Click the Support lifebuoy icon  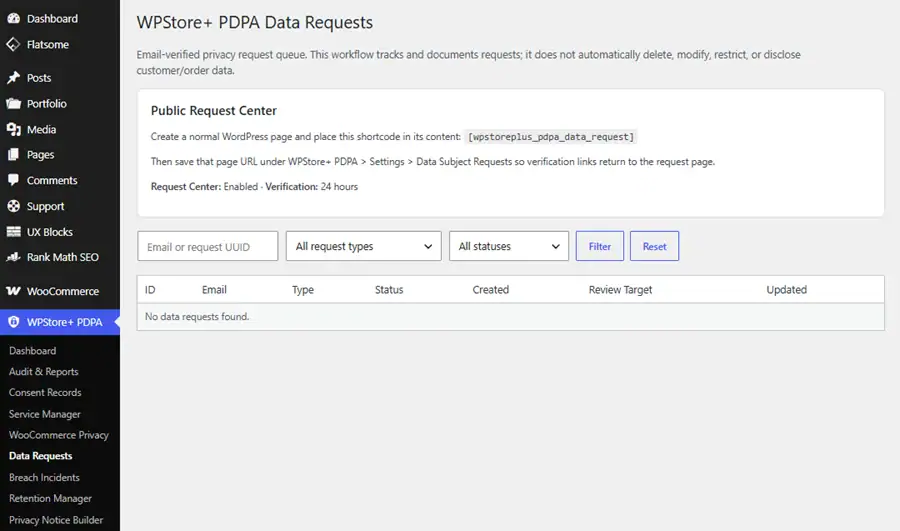[x=13, y=206]
